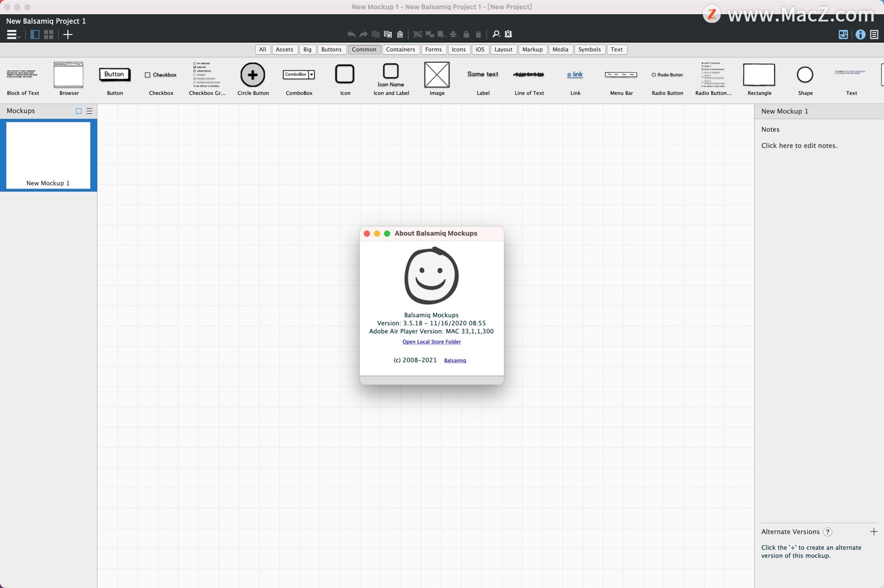Open Alternate Versions help question mark
The image size is (884, 588).
[828, 532]
